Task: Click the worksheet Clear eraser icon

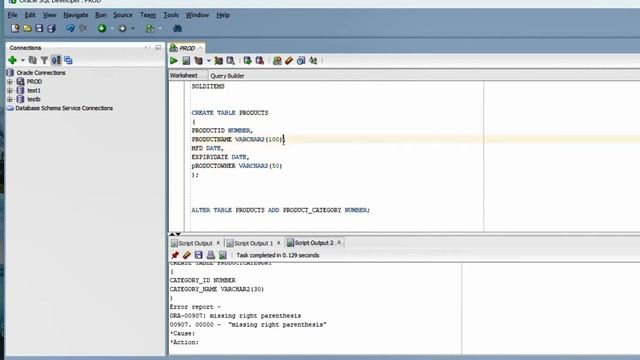Action: pyautogui.click(x=289, y=61)
